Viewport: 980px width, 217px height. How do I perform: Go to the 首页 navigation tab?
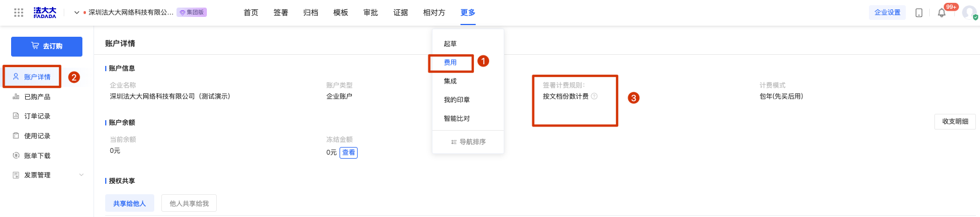(x=251, y=12)
